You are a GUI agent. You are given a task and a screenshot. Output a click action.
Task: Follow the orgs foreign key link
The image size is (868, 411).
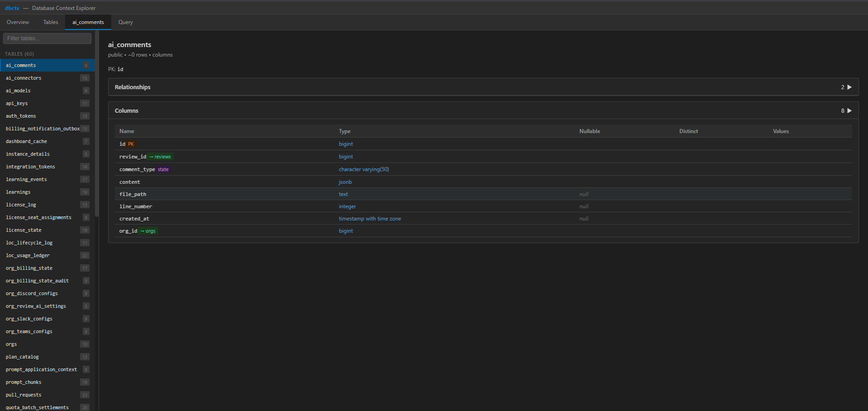[148, 231]
